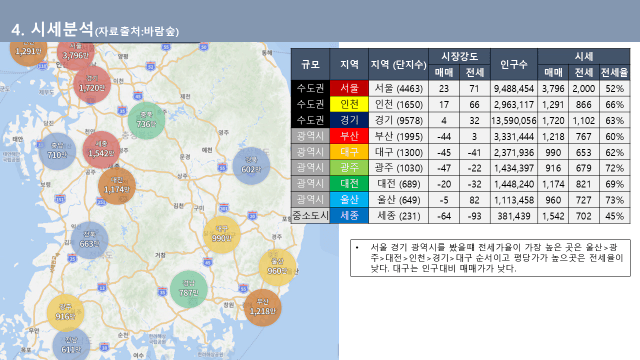
Task: Click the green 787만 Gyeongnam bubble
Action: [x=189, y=289]
